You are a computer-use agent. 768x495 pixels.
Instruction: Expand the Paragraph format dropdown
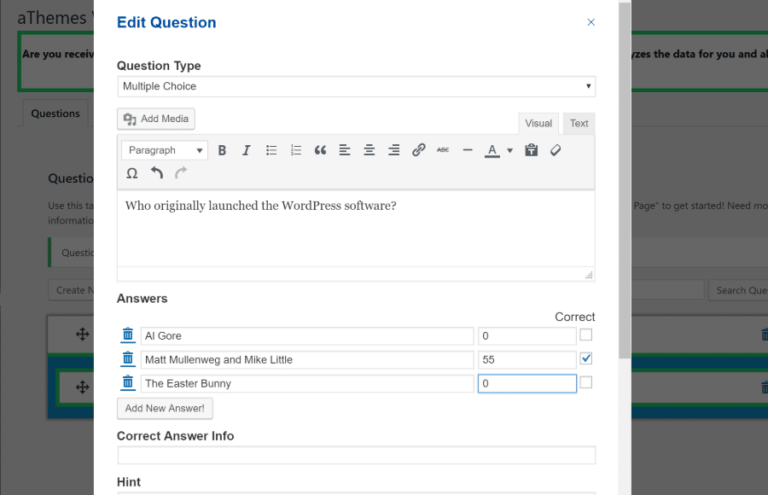[x=164, y=150]
